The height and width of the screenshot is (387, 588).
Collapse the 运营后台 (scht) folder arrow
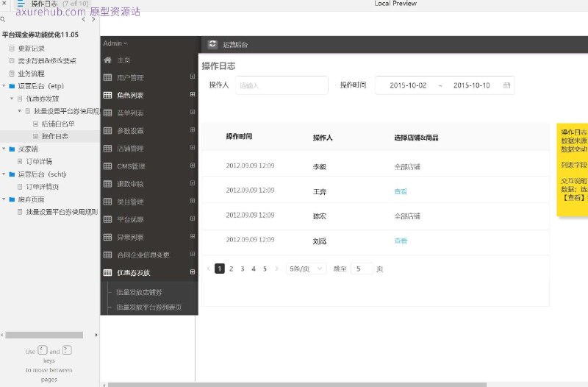click(4, 174)
